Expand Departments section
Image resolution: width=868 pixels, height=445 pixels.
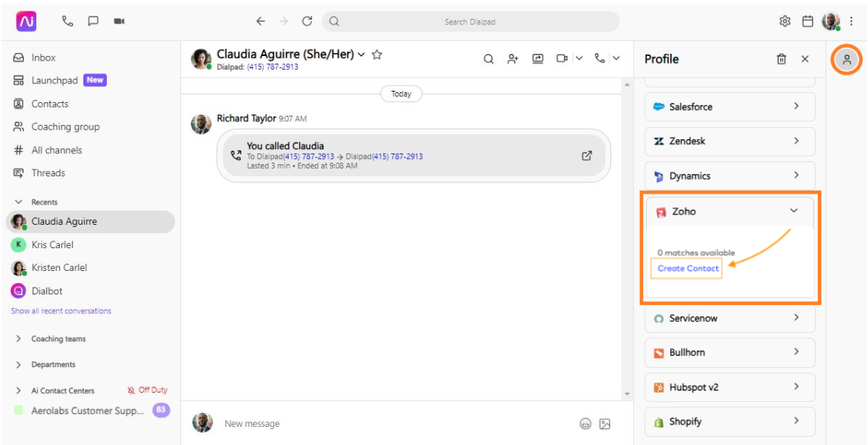(18, 364)
